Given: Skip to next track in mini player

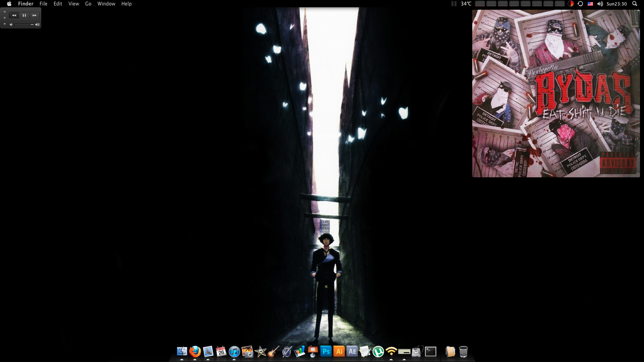Looking at the screenshot, I should click(x=34, y=15).
